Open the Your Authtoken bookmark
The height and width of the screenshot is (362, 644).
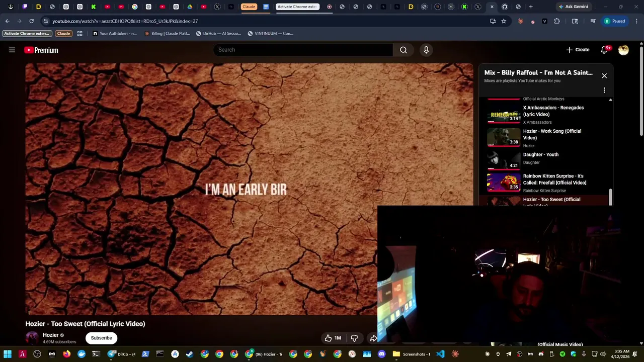[x=115, y=33]
